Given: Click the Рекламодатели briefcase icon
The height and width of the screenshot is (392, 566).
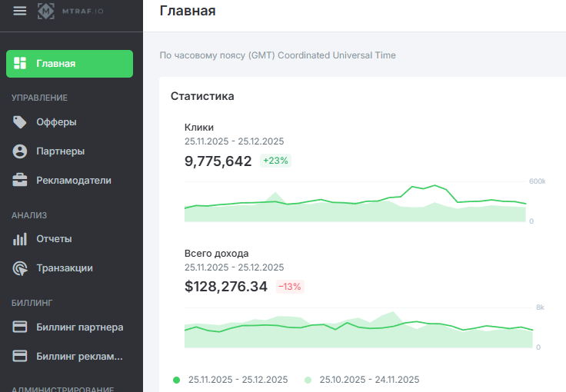Looking at the screenshot, I should tap(21, 181).
